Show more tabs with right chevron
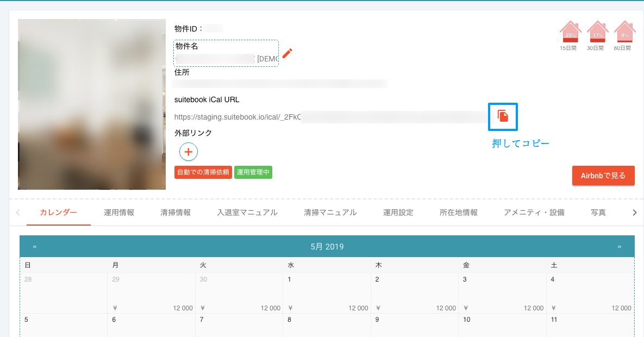 coord(635,213)
